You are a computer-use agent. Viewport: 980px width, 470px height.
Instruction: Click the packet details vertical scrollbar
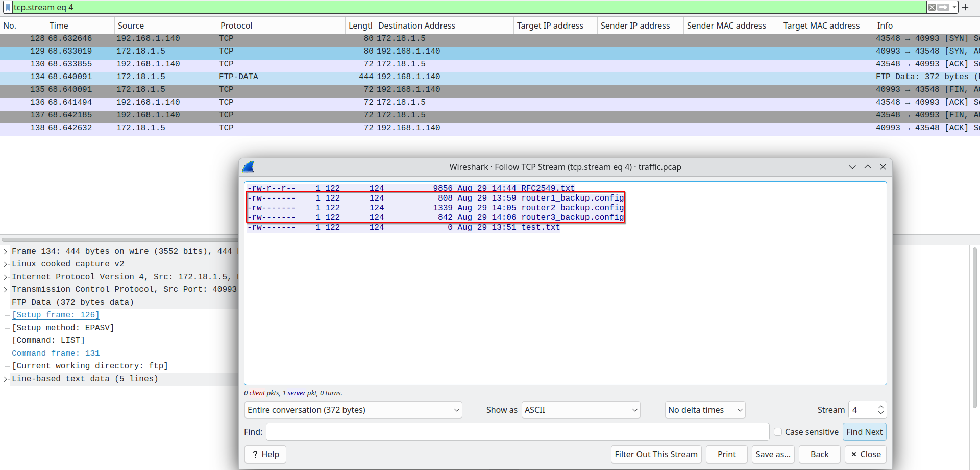pyautogui.click(x=975, y=327)
